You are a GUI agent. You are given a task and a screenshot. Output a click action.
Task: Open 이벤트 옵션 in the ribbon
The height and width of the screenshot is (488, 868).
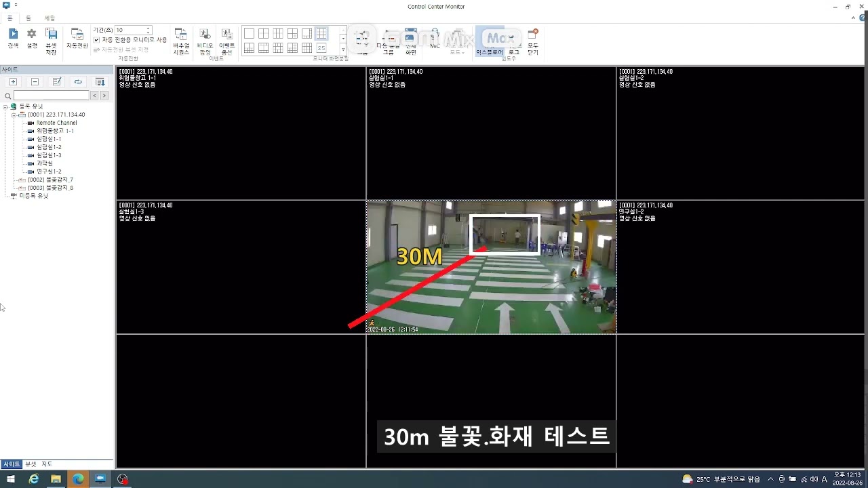tap(227, 41)
